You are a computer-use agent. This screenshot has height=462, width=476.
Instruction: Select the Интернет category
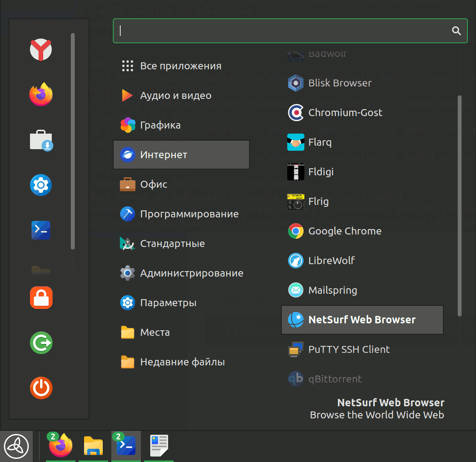point(181,155)
